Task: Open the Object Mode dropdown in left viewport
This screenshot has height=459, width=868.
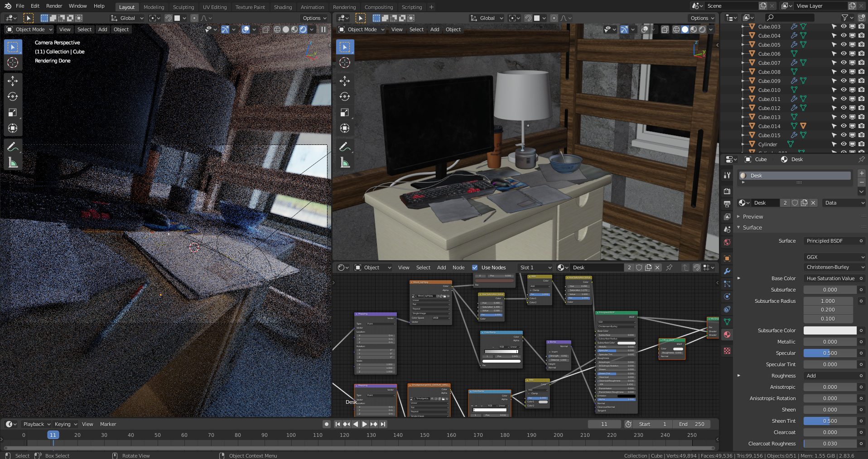Action: 29,29
